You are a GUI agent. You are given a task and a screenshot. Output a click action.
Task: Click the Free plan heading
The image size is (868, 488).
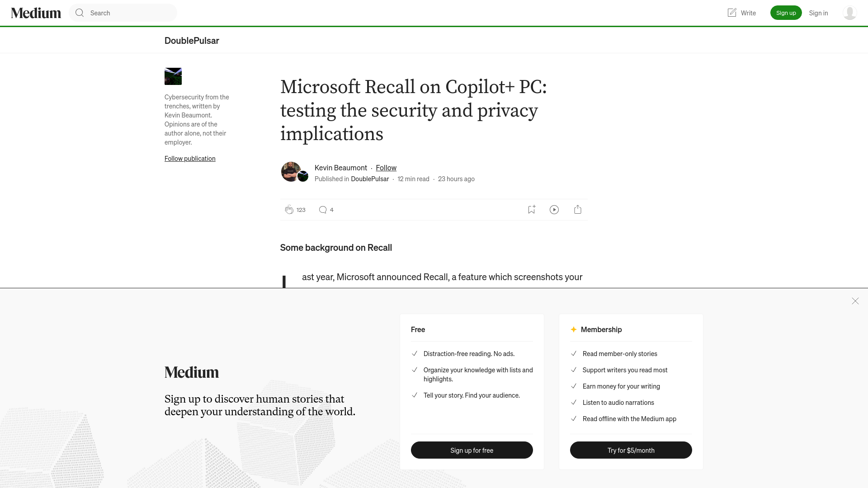point(418,329)
